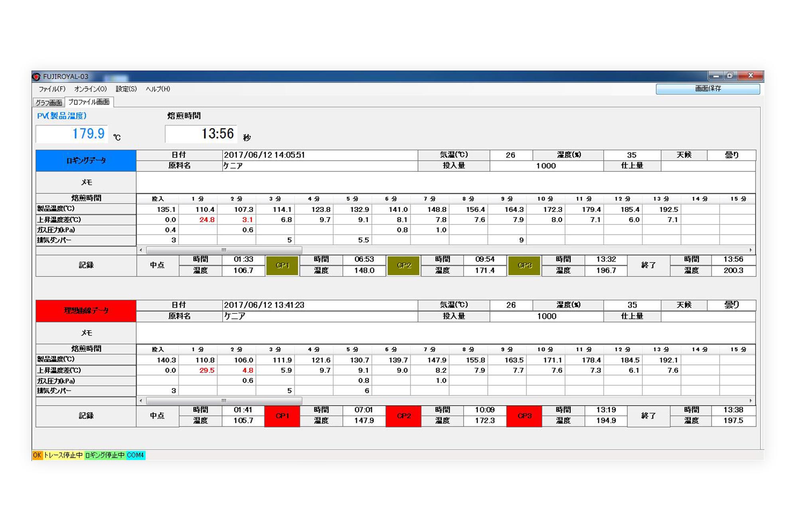Screen dimensions: 798x532
Task: Click the ideal curve table horizontal scrollbar thumb
Action: click(x=224, y=400)
